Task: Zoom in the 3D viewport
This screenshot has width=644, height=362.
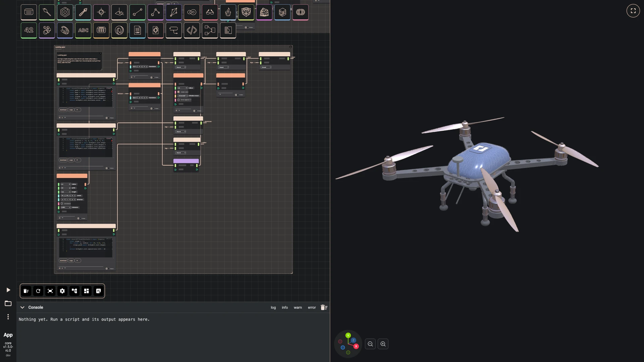Action: click(383, 344)
